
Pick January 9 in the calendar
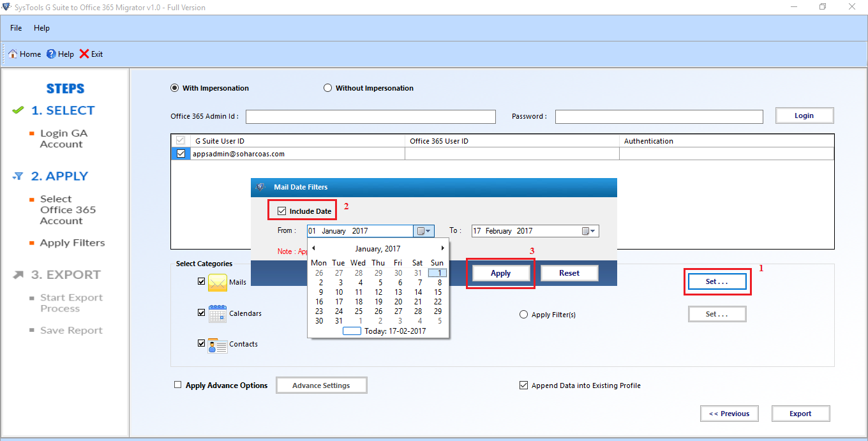(x=320, y=292)
